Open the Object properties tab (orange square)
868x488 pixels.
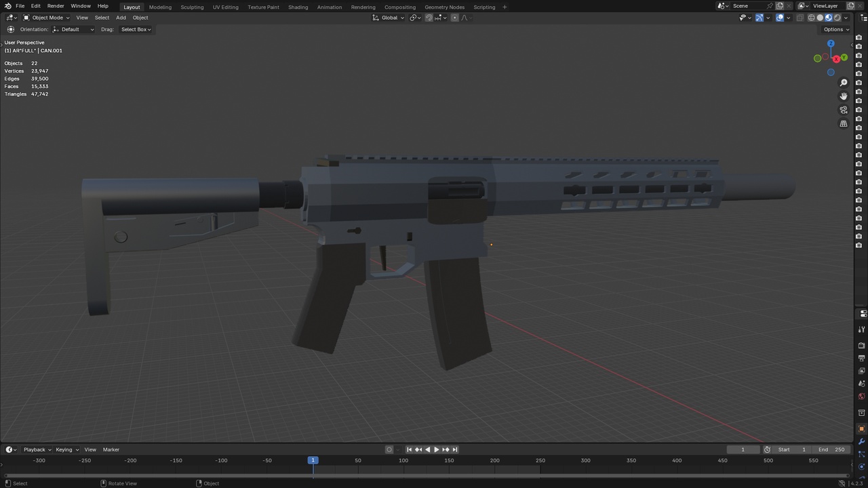862,428
